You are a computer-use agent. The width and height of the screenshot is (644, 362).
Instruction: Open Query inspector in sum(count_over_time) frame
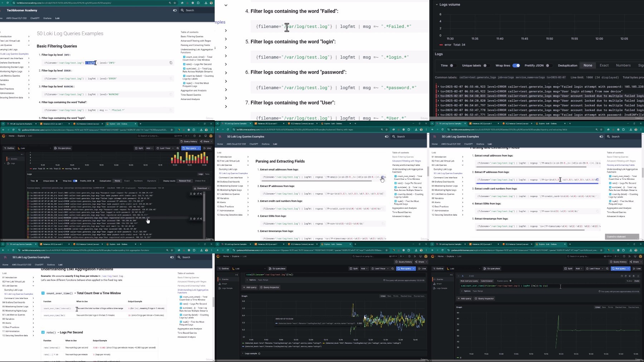point(484,298)
